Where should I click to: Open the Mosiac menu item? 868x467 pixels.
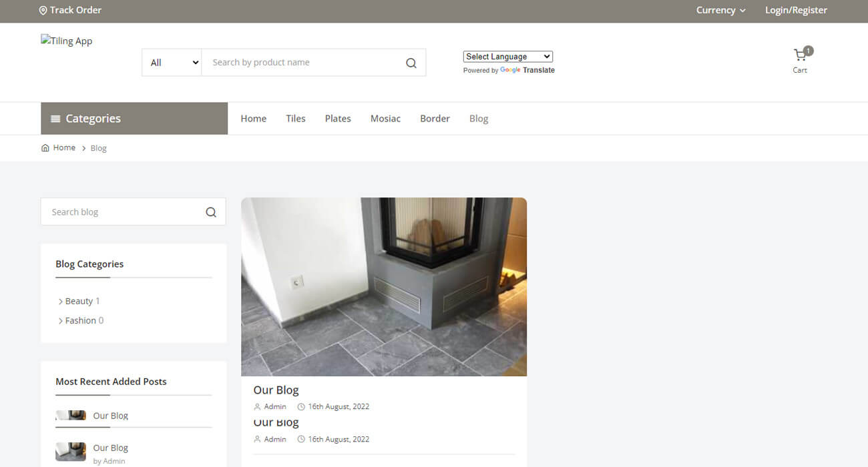click(386, 119)
